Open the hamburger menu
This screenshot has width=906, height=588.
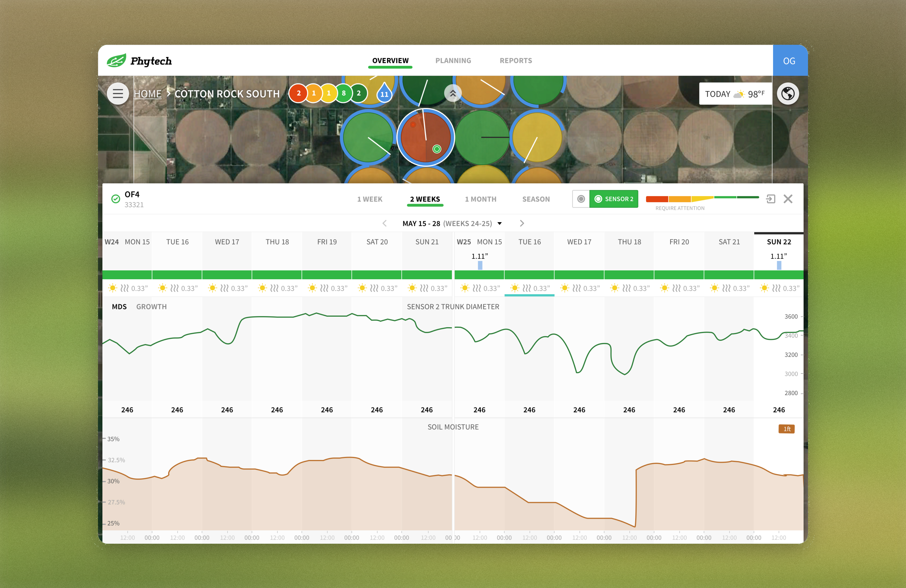pos(118,93)
